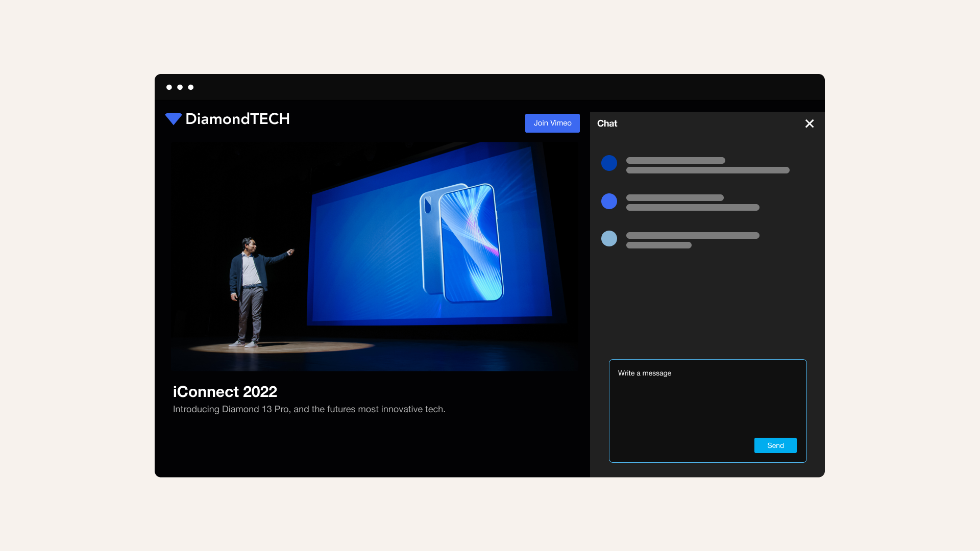Click the Join Vimeo button
Image resolution: width=980 pixels, height=551 pixels.
[x=552, y=123]
